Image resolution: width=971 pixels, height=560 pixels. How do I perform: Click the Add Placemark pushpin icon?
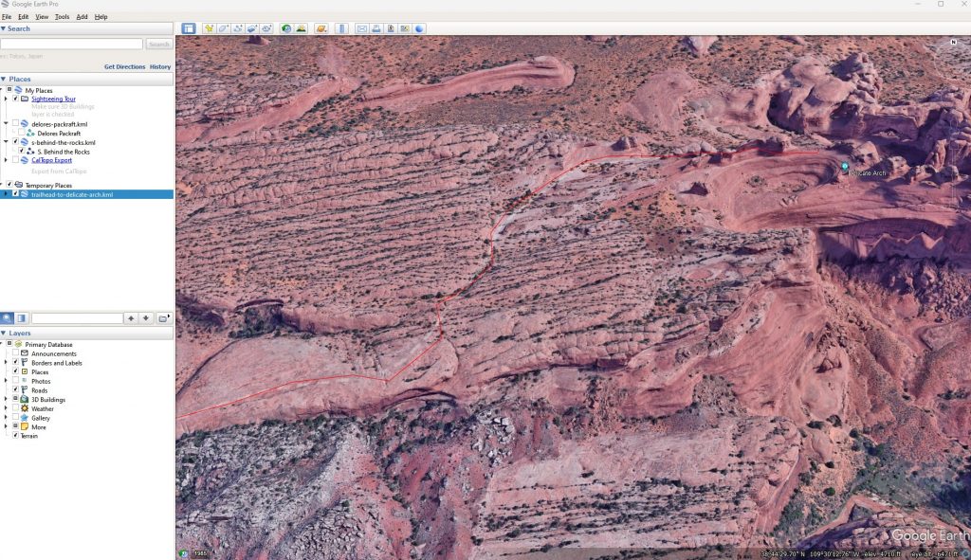coord(209,28)
